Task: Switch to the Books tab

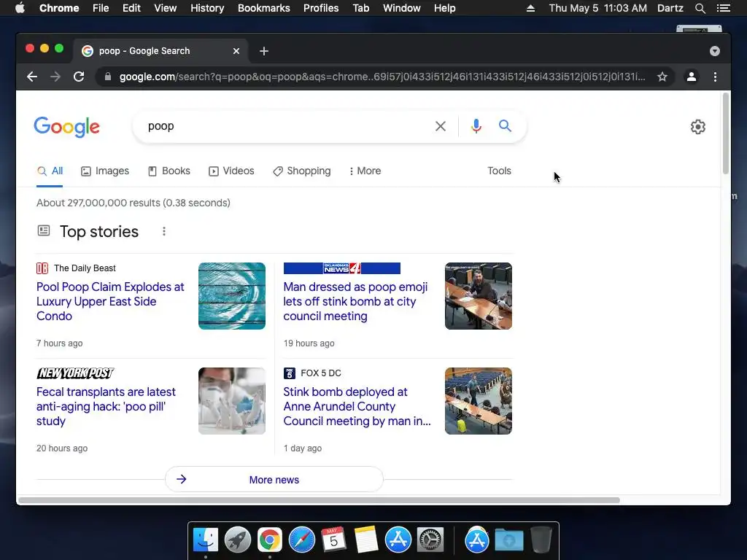Action: (169, 171)
